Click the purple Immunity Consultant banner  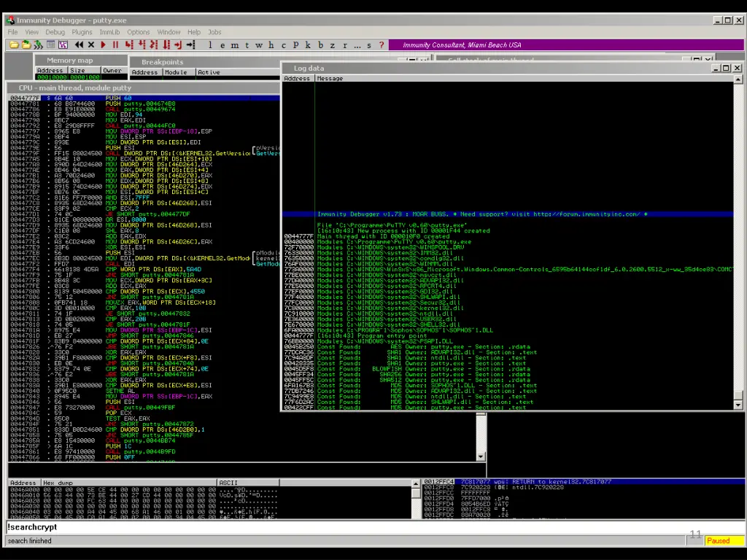(x=566, y=44)
